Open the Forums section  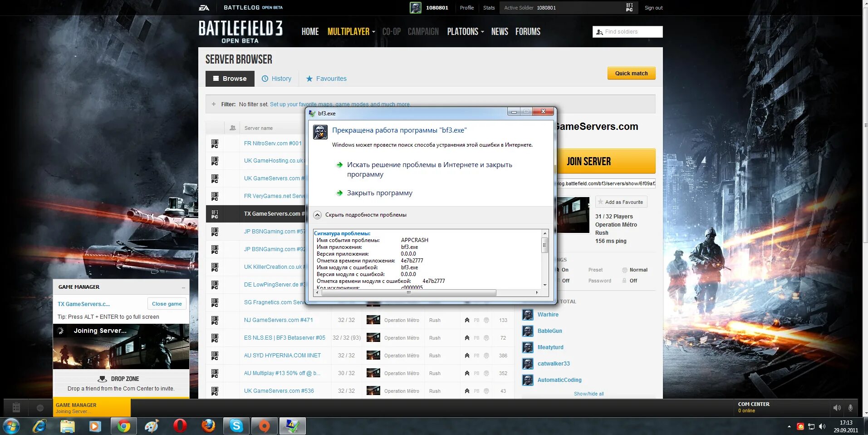click(x=528, y=32)
